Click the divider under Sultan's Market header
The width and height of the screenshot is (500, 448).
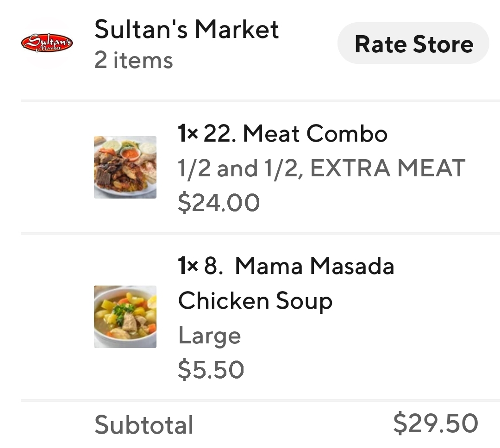pyautogui.click(x=250, y=99)
